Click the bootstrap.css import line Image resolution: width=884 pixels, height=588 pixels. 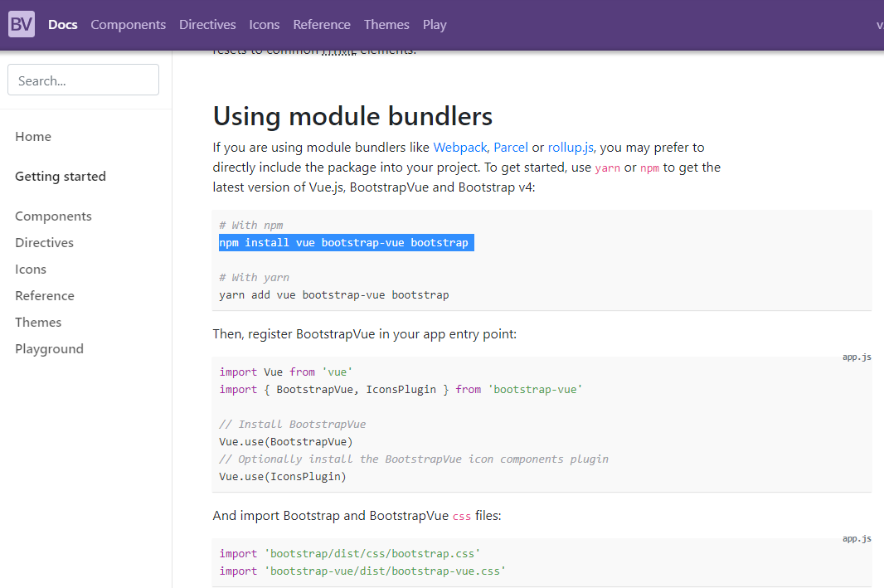pyautogui.click(x=350, y=554)
